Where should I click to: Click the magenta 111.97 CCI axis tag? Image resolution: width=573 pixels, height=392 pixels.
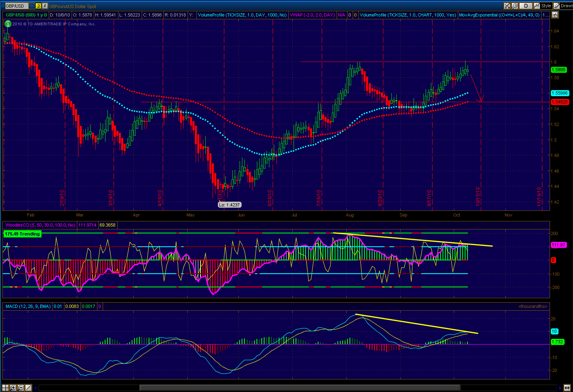(559, 245)
